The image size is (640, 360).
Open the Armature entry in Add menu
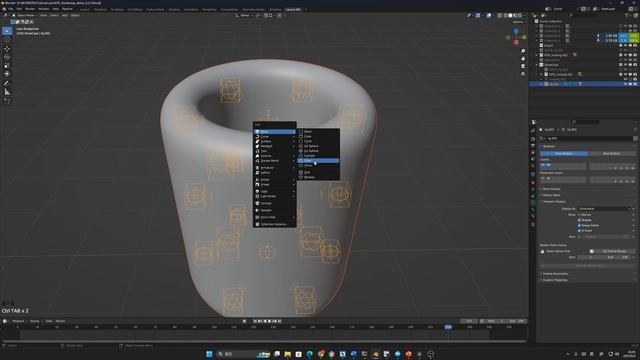point(274,168)
